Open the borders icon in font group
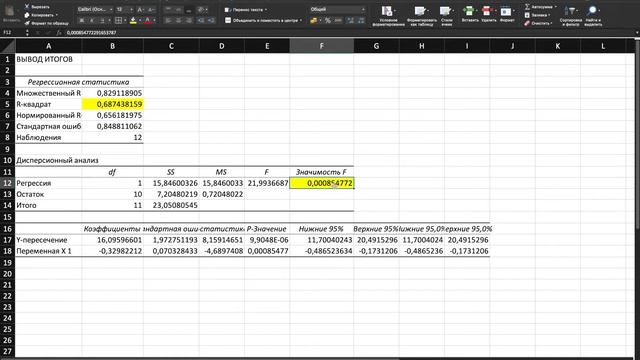Viewport: 640px width, 360px height. (118, 20)
